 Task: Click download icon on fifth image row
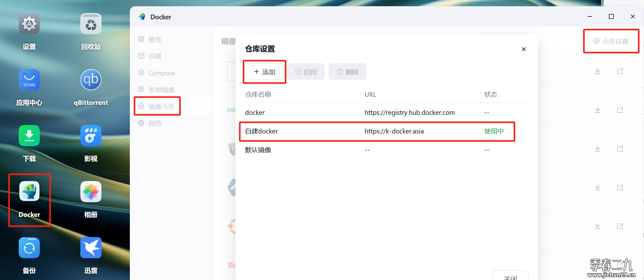point(598,226)
